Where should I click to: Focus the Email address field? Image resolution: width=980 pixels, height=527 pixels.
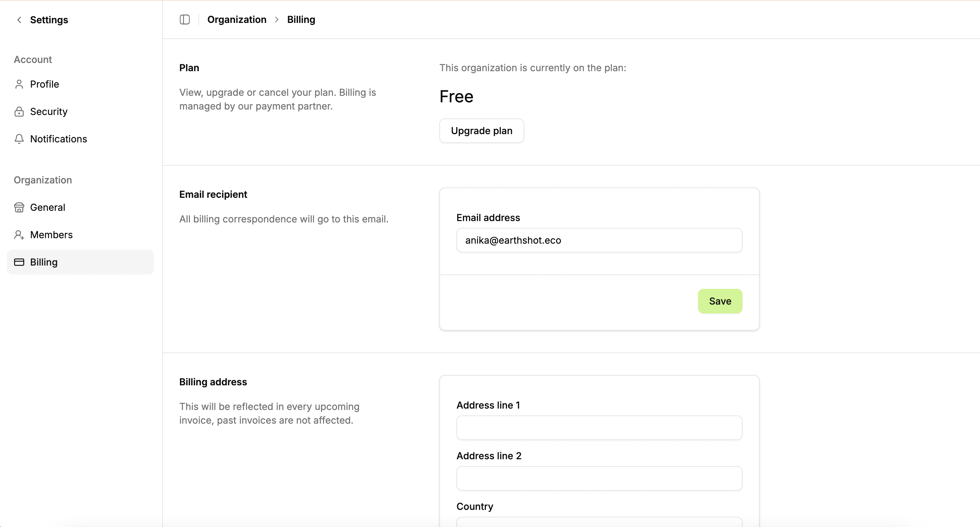599,240
